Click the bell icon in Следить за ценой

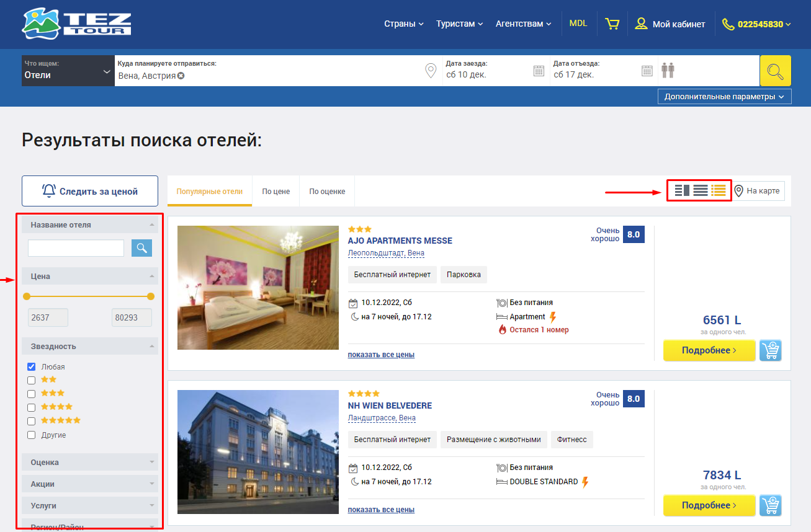tap(49, 191)
